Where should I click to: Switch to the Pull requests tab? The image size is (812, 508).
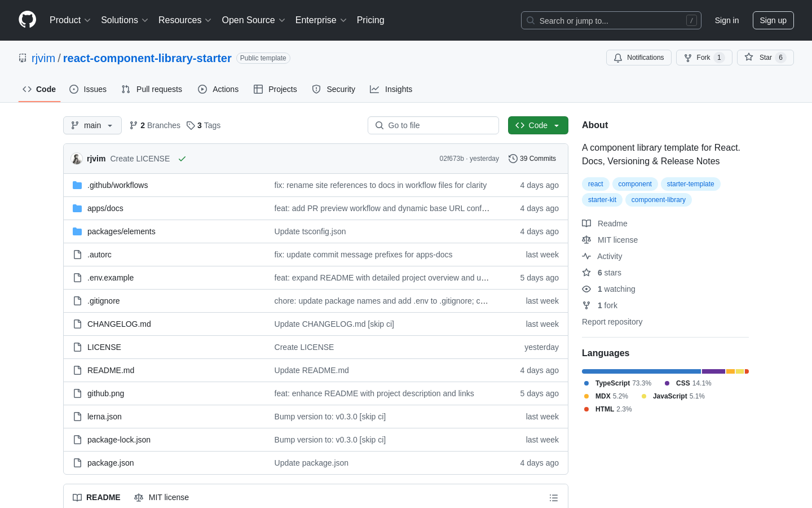(152, 89)
